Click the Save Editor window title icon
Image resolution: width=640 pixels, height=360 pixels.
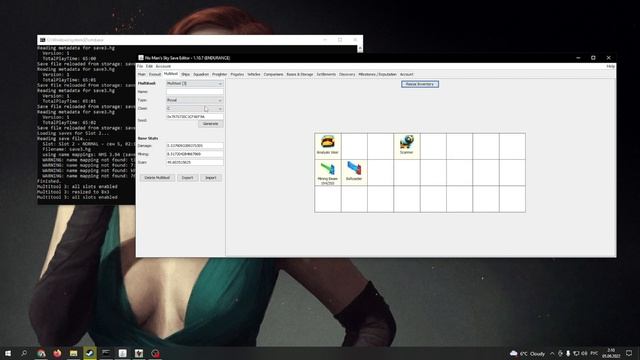(141, 58)
